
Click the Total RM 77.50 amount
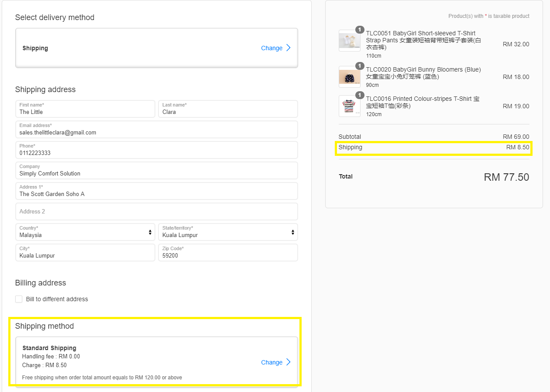coord(506,177)
